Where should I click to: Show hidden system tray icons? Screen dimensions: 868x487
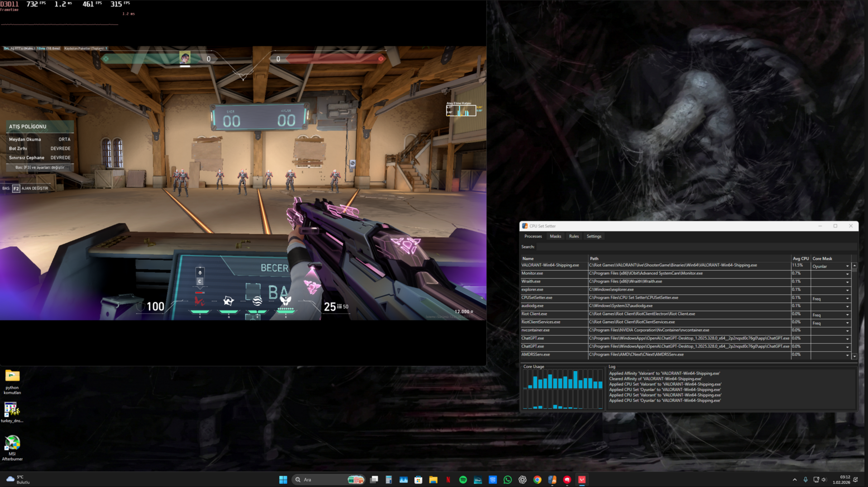coord(795,480)
